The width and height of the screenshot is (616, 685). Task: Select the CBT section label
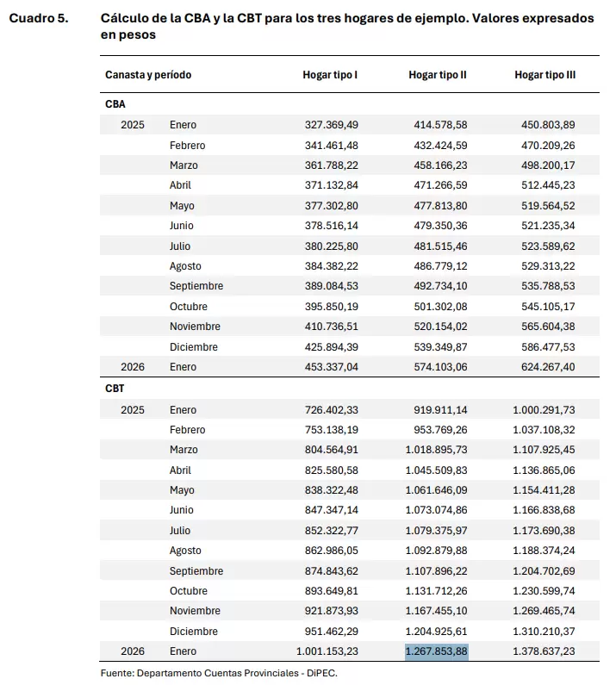pyautogui.click(x=115, y=389)
